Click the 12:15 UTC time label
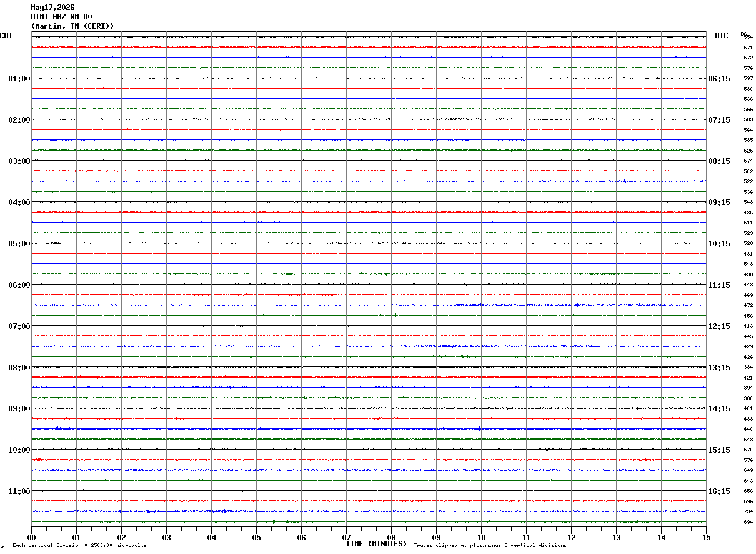 click(719, 326)
